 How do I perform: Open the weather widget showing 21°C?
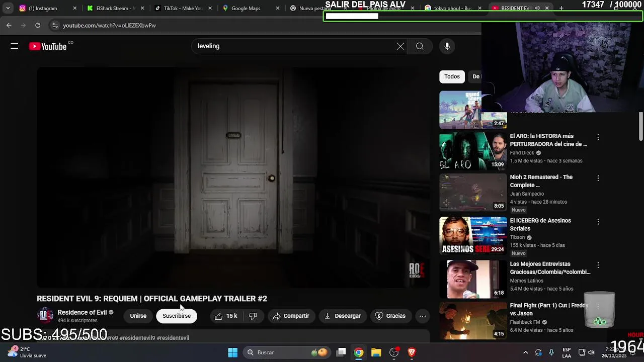[28, 352]
